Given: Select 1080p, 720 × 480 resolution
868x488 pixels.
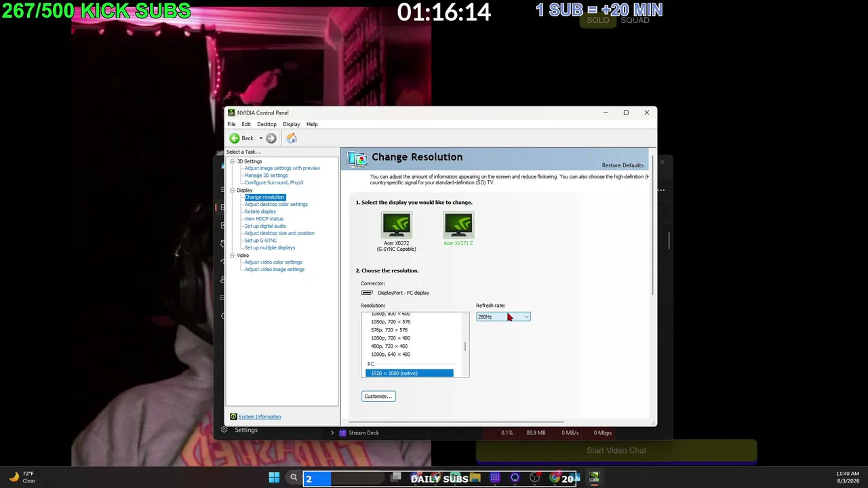Looking at the screenshot, I should tap(391, 338).
